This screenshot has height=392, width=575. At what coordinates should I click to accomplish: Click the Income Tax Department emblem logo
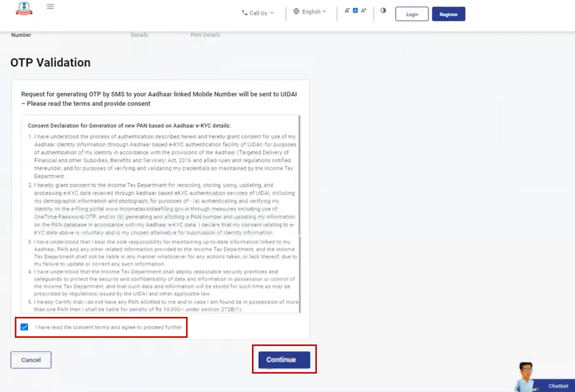coord(24,9)
